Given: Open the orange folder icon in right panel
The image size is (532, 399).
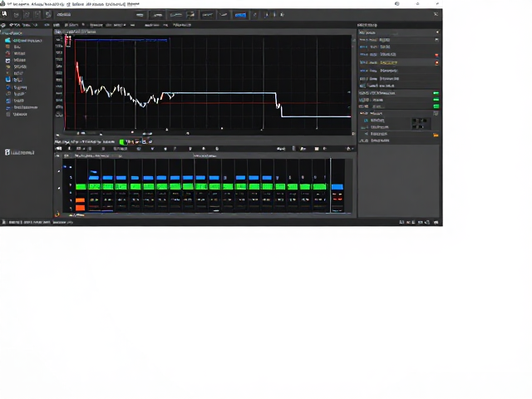Looking at the screenshot, I should point(436,135).
